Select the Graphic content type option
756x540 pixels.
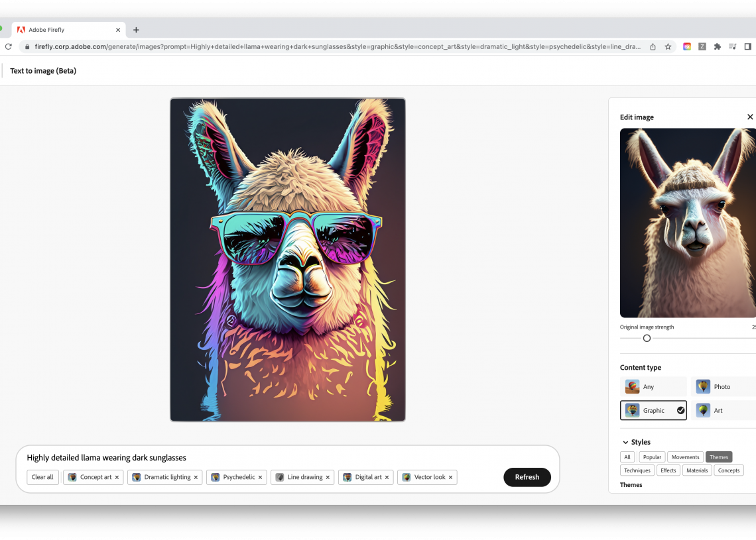[x=653, y=410]
